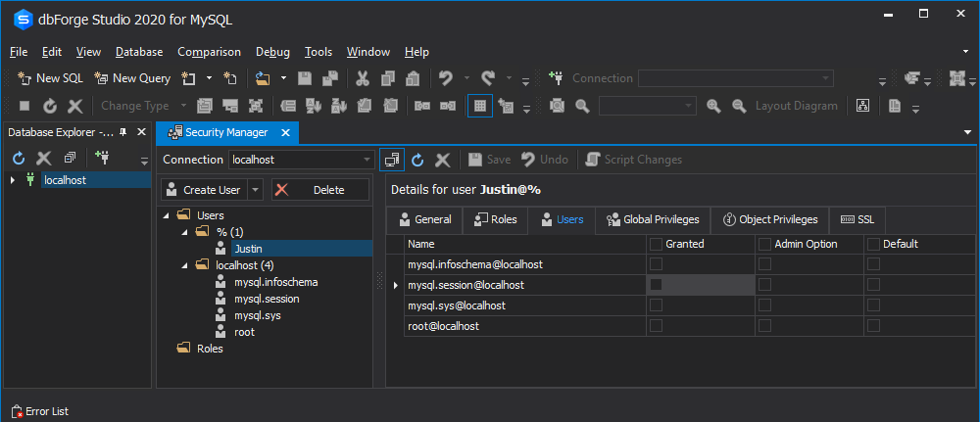Click the Redo arrow in main toolbar
Screen dimensions: 980x422
[488, 78]
